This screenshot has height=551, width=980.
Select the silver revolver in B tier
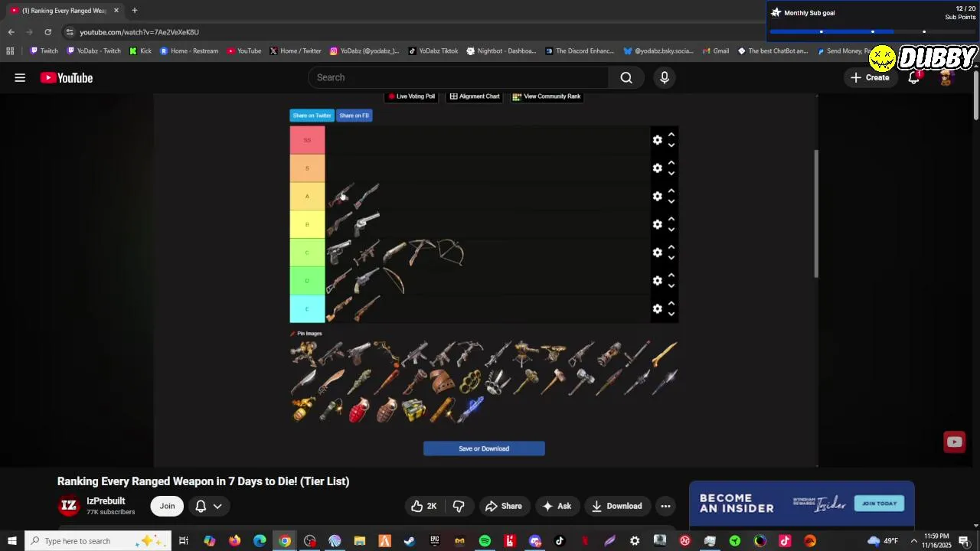coord(367,224)
